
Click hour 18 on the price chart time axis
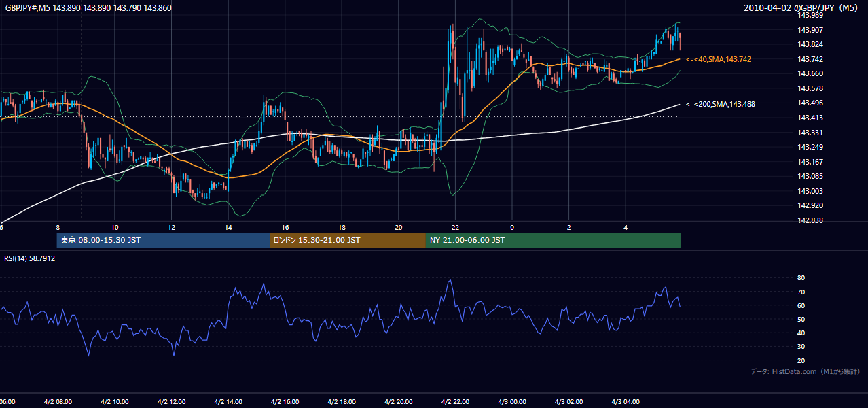tap(342, 228)
